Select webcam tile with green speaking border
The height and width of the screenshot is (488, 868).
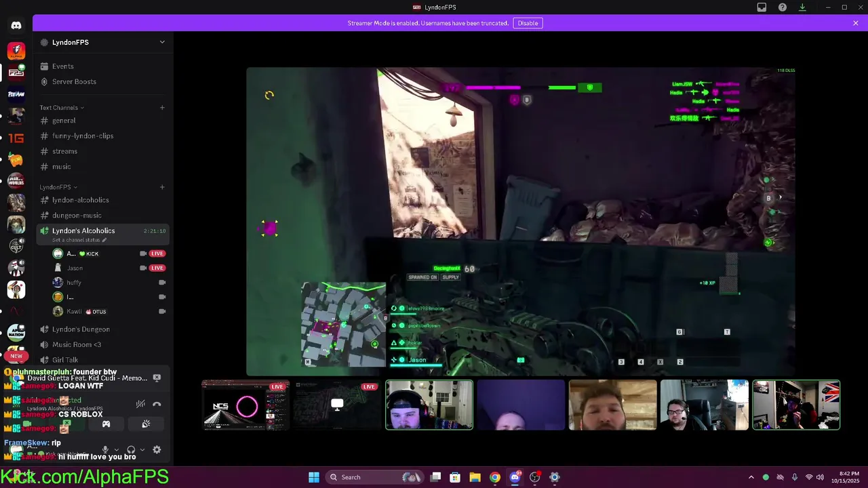pos(429,405)
